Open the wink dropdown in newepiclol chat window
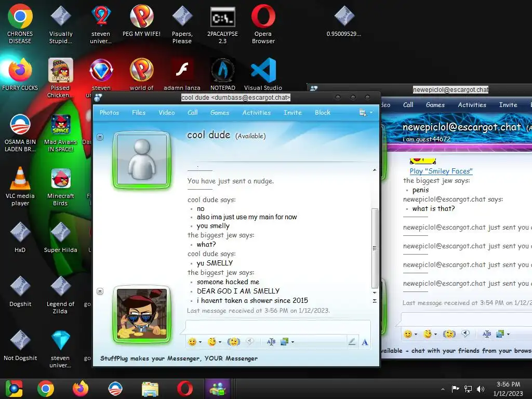 pyautogui.click(x=436, y=334)
